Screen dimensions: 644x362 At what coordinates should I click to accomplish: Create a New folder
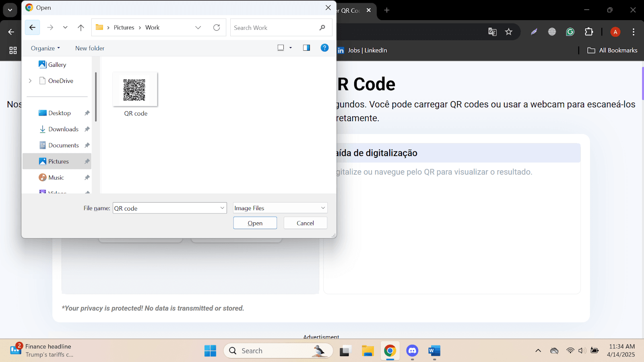90,48
